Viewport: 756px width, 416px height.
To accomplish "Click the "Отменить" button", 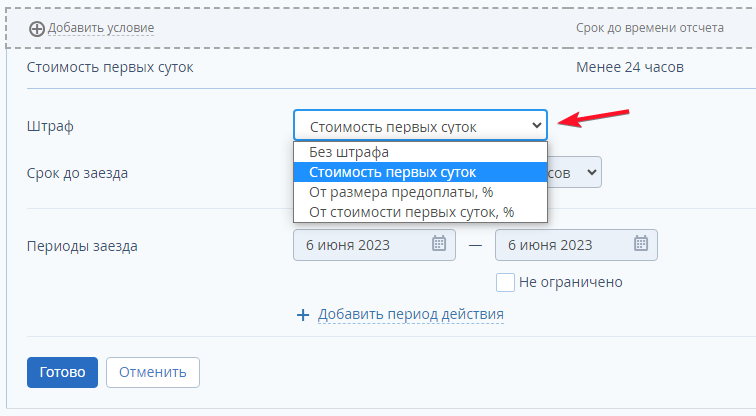I will [x=153, y=372].
